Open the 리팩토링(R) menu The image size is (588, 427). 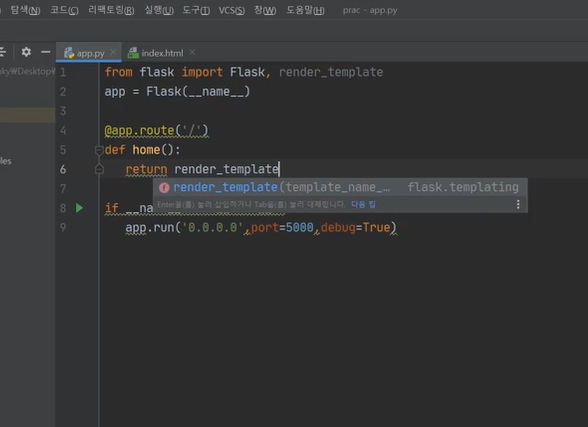[111, 10]
